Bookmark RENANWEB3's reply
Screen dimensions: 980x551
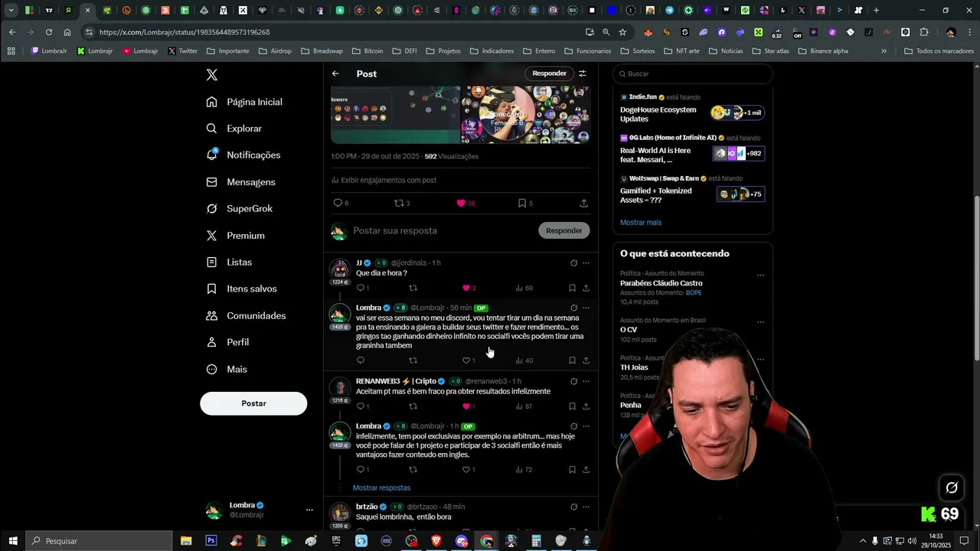tap(572, 406)
